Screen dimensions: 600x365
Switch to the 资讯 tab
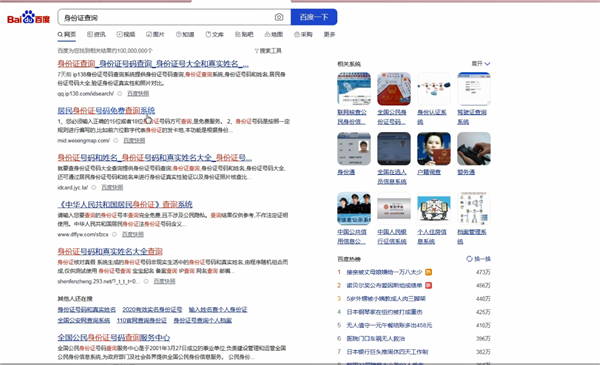click(x=96, y=34)
